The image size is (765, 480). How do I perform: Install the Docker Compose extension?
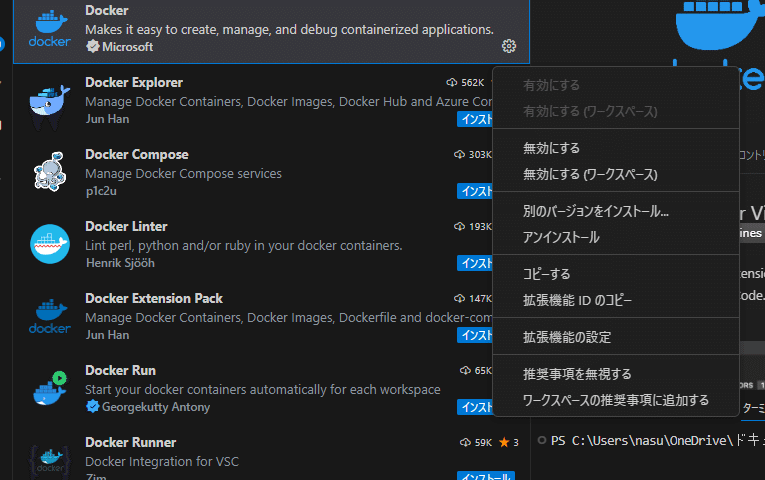pos(475,191)
